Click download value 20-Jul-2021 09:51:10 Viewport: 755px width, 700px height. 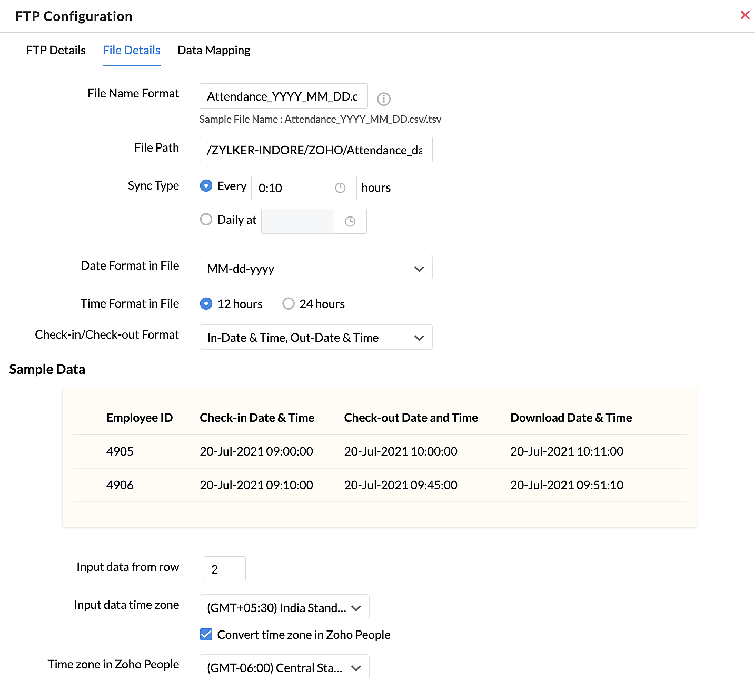[x=567, y=485]
